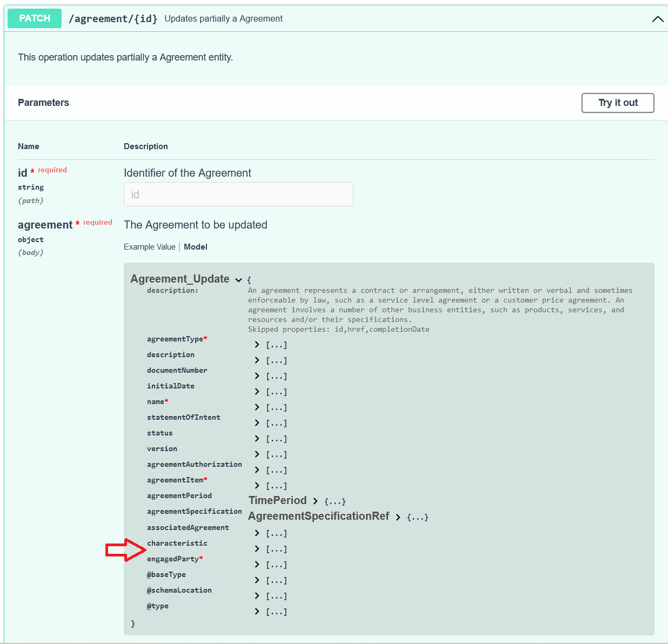Click the arrow icon next to TimePeriod
The height and width of the screenshot is (644, 668).
[315, 501]
